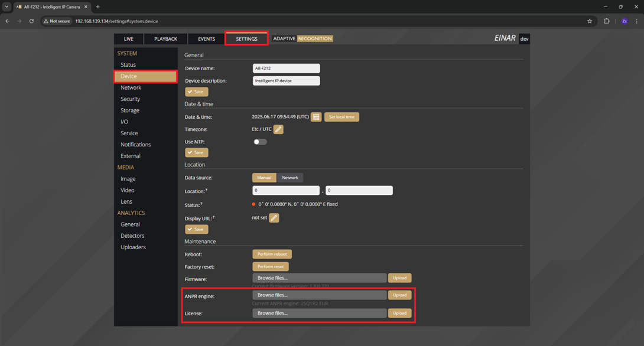Switch to the LIVE tab
This screenshot has height=346, width=644.
click(x=129, y=39)
